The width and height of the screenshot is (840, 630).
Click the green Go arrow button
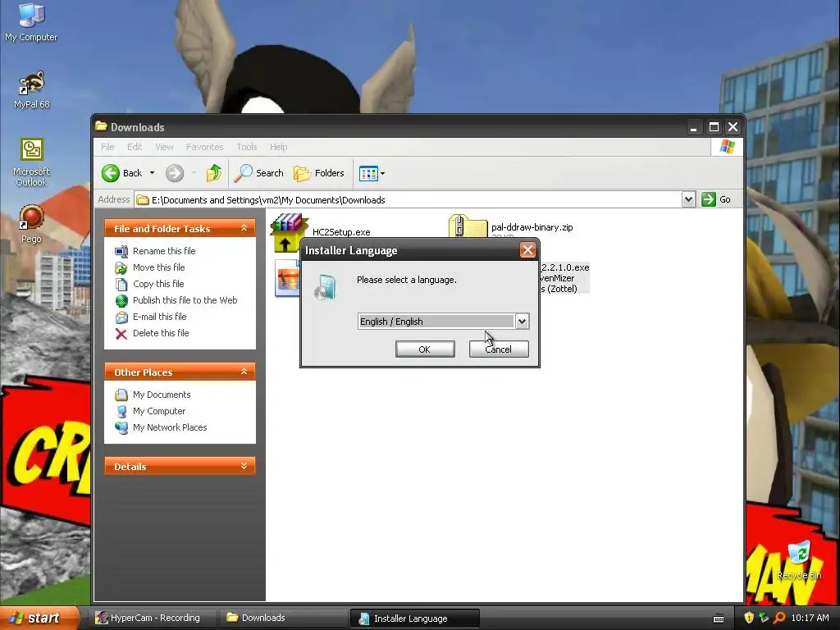point(708,199)
